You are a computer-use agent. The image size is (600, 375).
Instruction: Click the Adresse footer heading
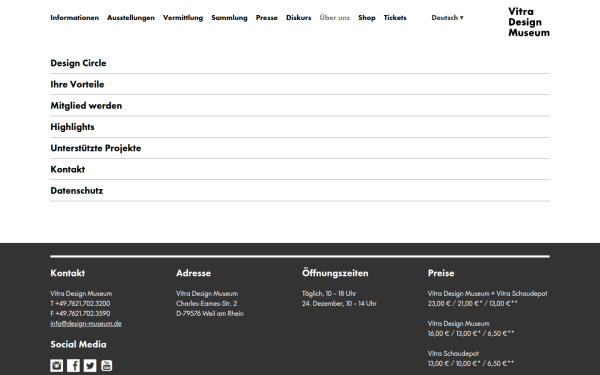tap(193, 273)
